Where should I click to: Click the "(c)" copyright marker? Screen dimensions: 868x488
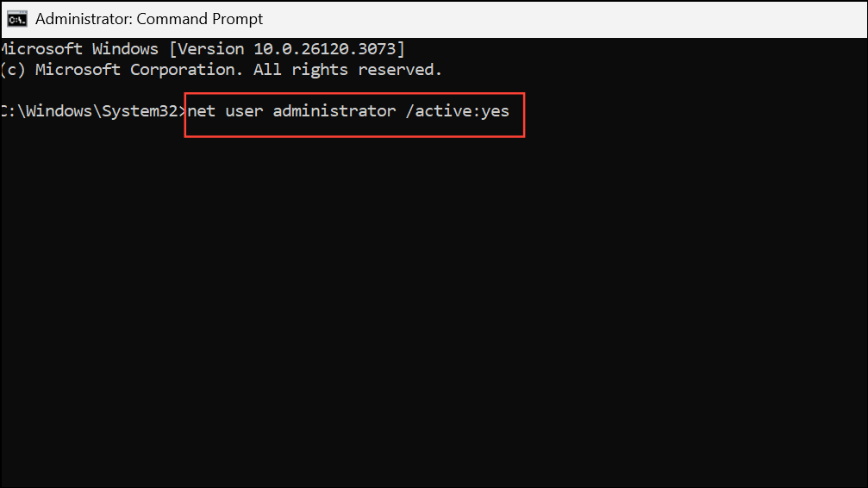tap(13, 70)
